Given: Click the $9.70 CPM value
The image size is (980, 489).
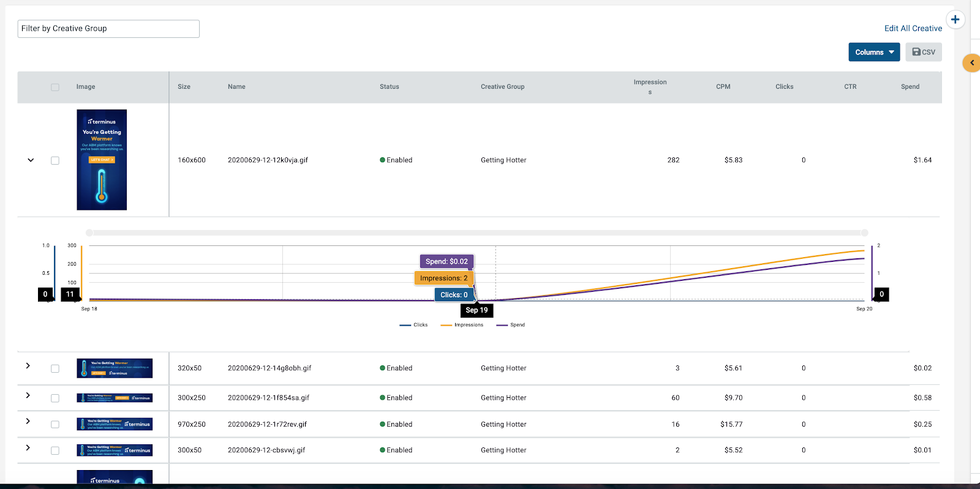Looking at the screenshot, I should point(733,398).
